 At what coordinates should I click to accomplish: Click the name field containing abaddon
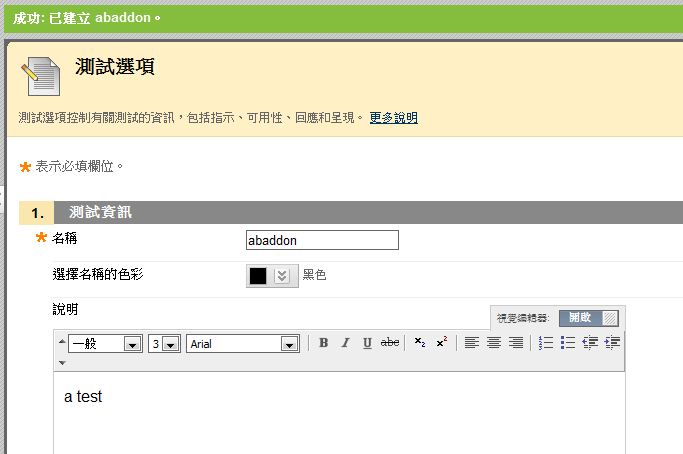click(x=321, y=240)
